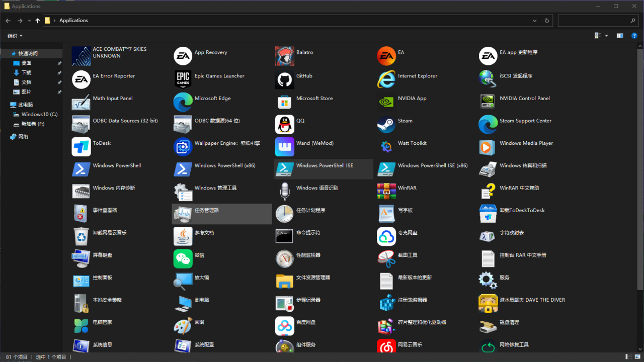Select the NVIDIA App icon

(x=386, y=102)
